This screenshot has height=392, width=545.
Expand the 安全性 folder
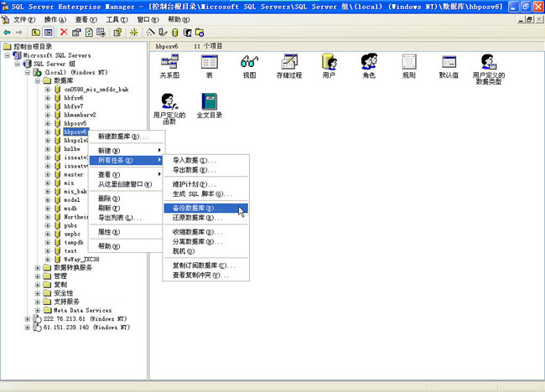(x=38, y=293)
